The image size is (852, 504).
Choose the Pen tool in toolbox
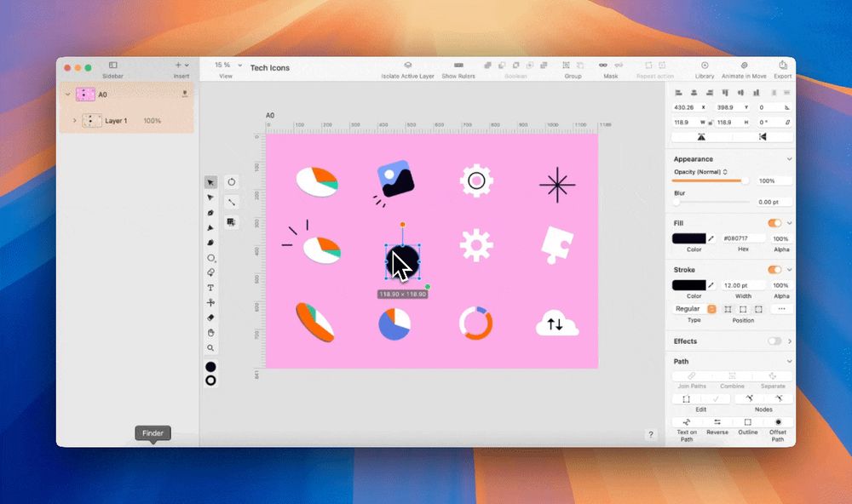210,213
